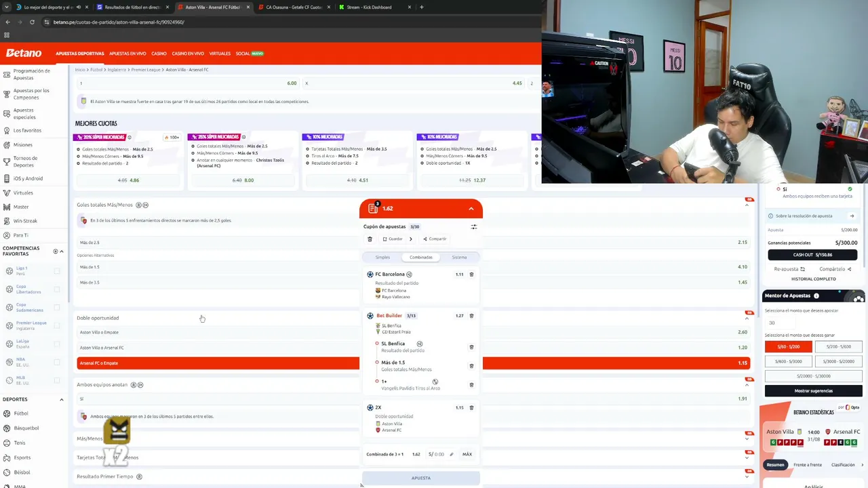The image size is (868, 488).
Task: Open Apuestas en Vivo menu
Action: coord(127,54)
